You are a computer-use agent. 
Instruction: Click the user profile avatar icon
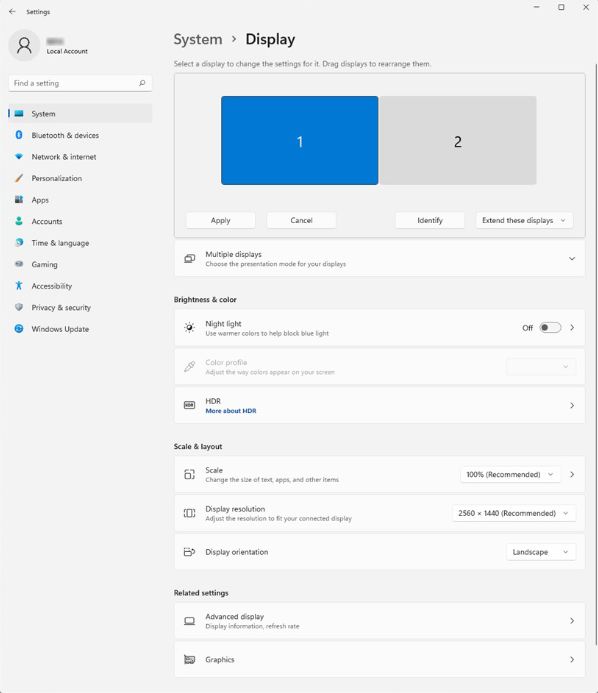pyautogui.click(x=24, y=45)
